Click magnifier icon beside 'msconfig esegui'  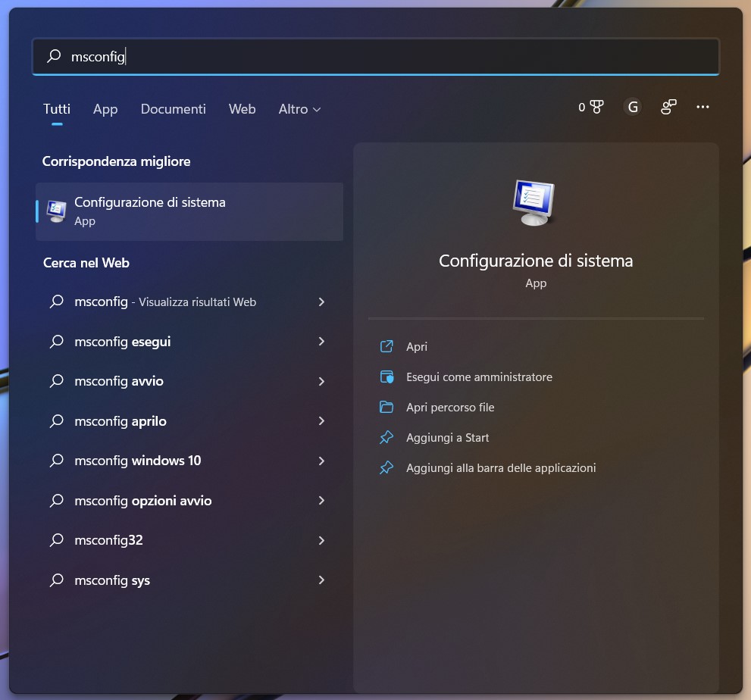pos(57,342)
